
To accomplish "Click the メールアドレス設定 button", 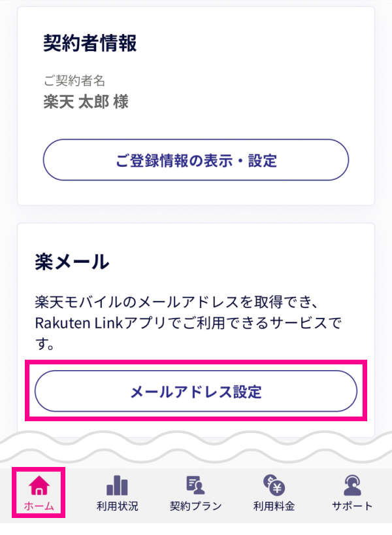I will 195,391.
